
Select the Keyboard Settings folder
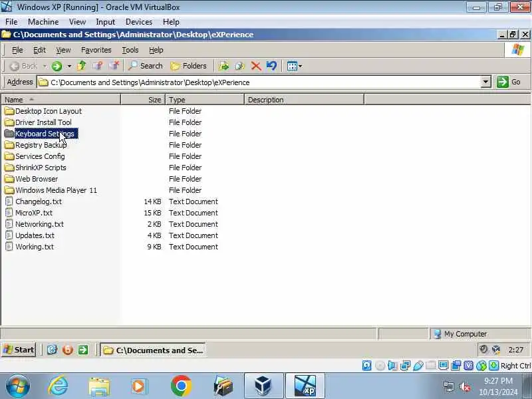tap(41, 134)
